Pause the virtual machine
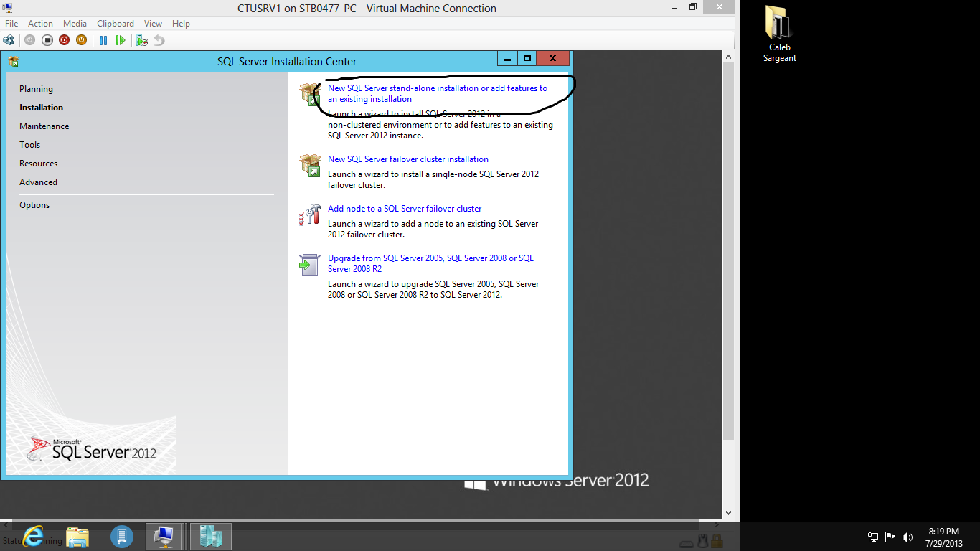 [103, 40]
